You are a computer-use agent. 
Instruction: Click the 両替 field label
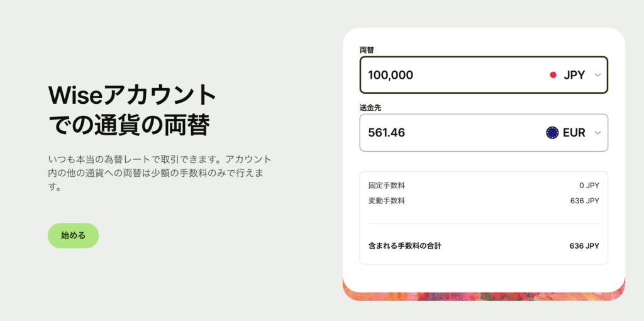tap(367, 50)
